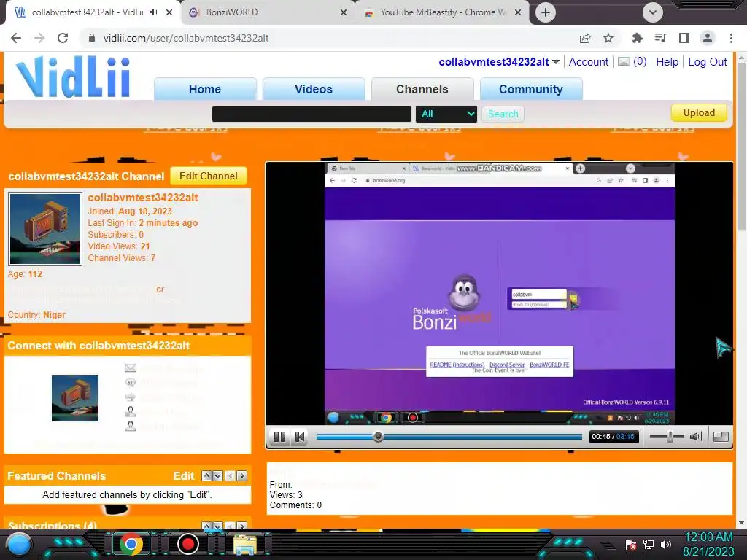This screenshot has width=747, height=560.
Task: Open the Chrome profile avatar
Action: [x=708, y=38]
